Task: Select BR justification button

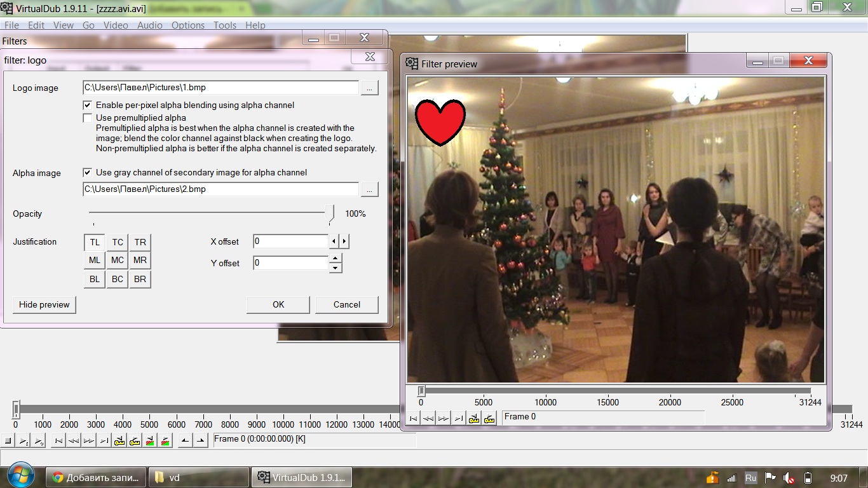Action: click(140, 279)
